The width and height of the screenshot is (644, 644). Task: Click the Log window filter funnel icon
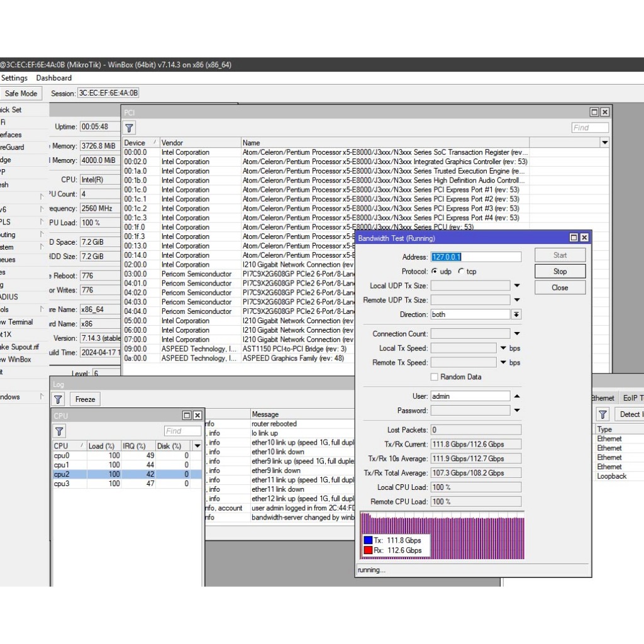58,399
